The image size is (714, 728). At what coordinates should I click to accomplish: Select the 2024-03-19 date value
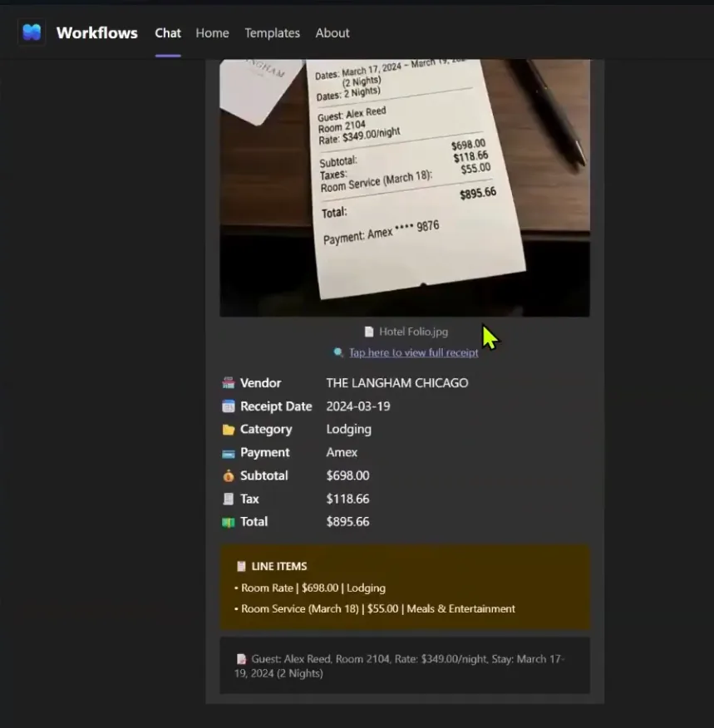click(x=358, y=406)
